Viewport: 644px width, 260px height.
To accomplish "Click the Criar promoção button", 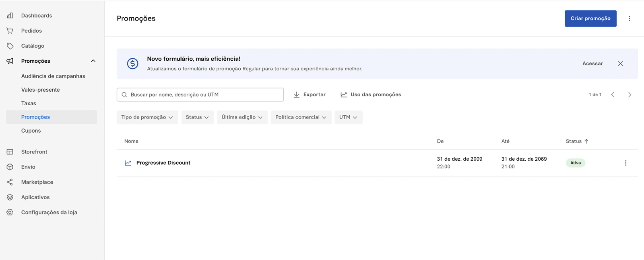I will click(x=590, y=18).
